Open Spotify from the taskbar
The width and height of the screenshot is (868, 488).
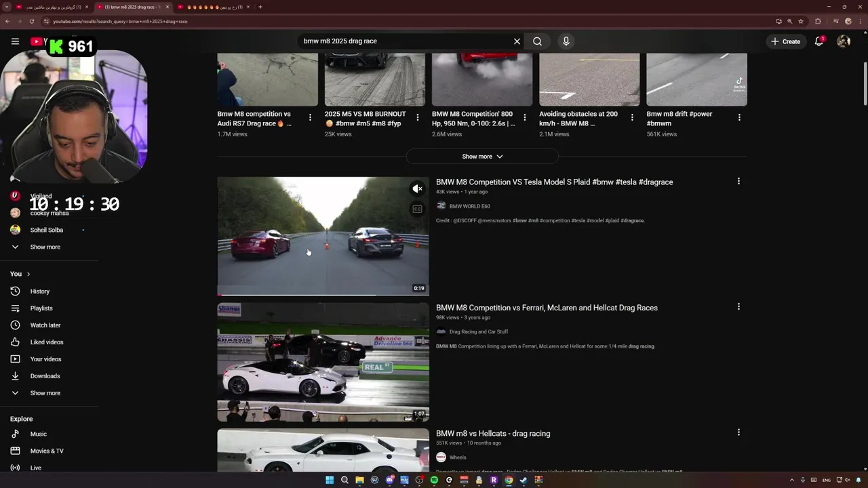(x=434, y=480)
